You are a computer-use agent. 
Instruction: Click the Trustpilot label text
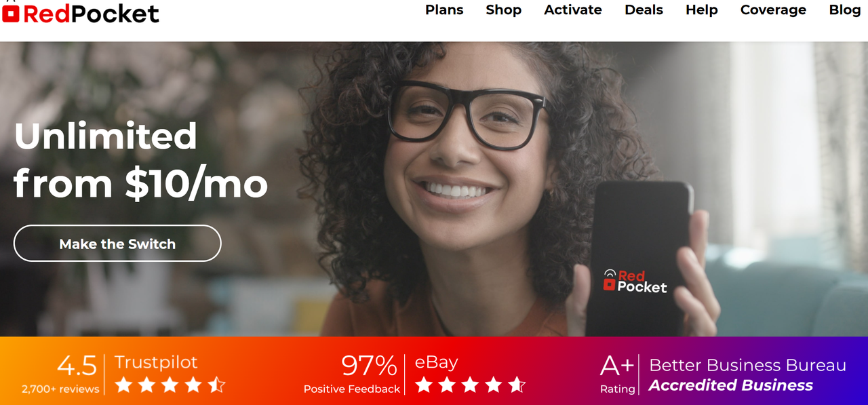[x=156, y=363]
